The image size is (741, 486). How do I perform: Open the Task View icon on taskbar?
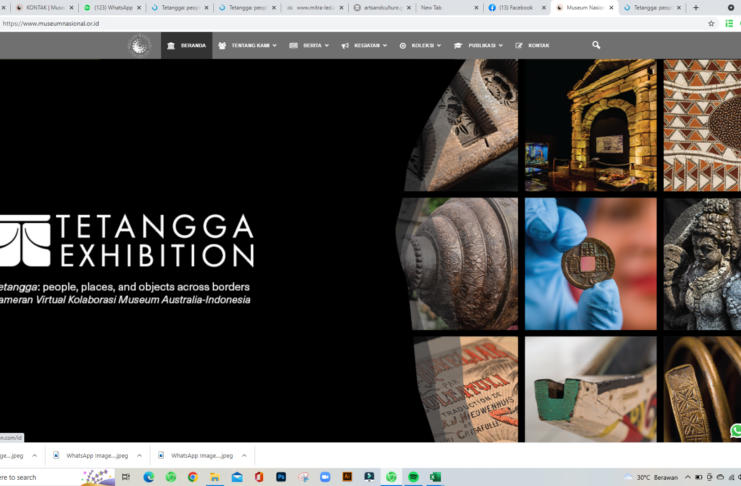126,477
